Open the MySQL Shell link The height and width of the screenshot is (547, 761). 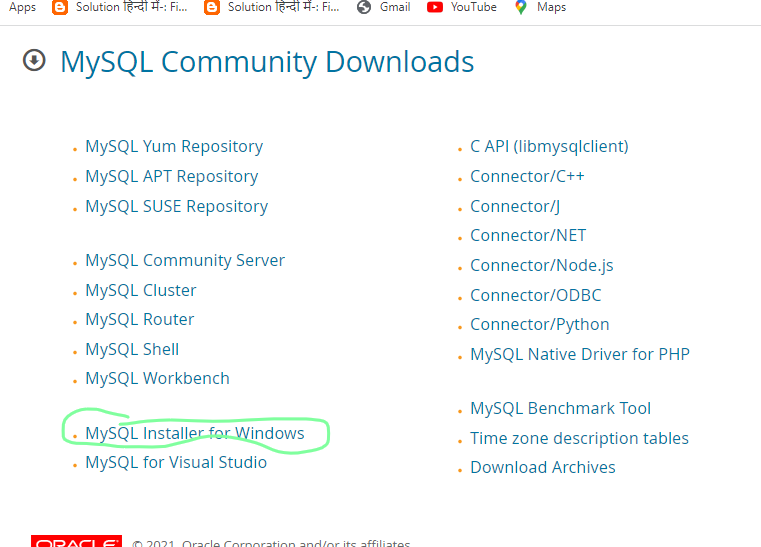click(x=132, y=349)
